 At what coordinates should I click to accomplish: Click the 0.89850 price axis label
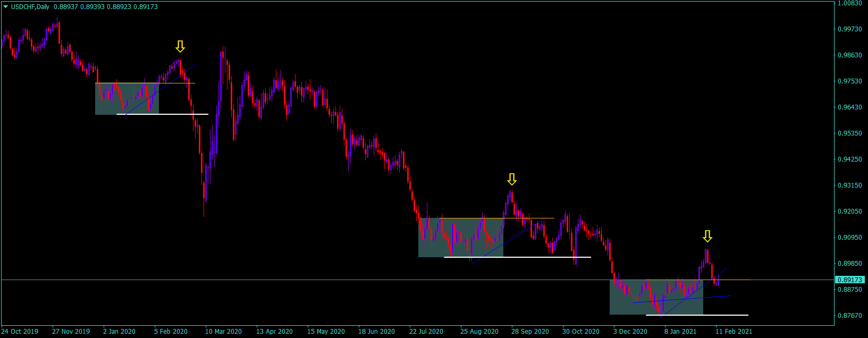pyautogui.click(x=849, y=264)
